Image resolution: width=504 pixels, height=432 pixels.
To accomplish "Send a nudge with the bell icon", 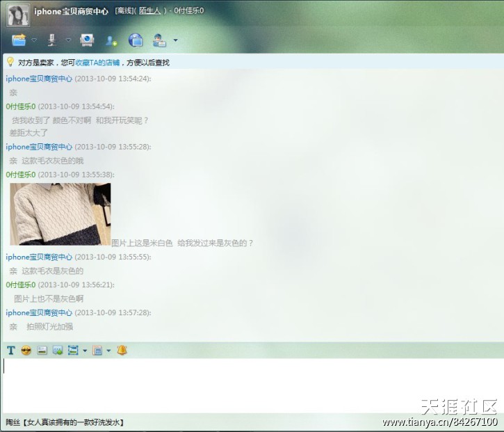I will 122,350.
